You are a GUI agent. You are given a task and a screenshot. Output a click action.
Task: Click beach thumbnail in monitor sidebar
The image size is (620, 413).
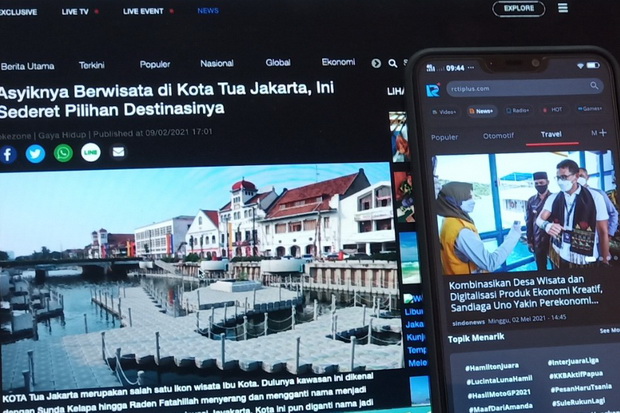point(409,257)
